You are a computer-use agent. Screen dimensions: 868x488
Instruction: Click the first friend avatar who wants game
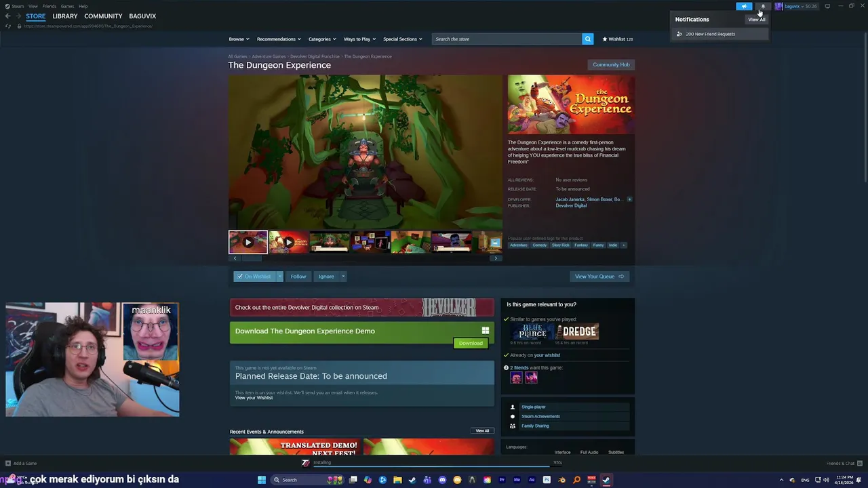(x=516, y=378)
